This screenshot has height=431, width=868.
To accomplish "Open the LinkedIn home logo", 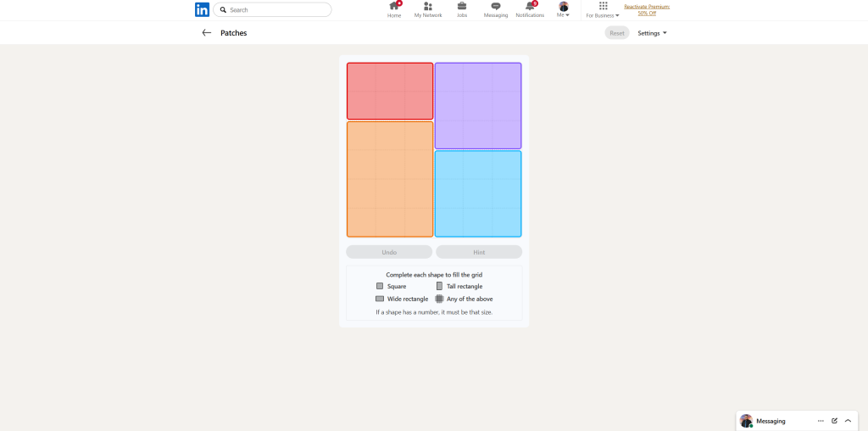I will click(202, 10).
